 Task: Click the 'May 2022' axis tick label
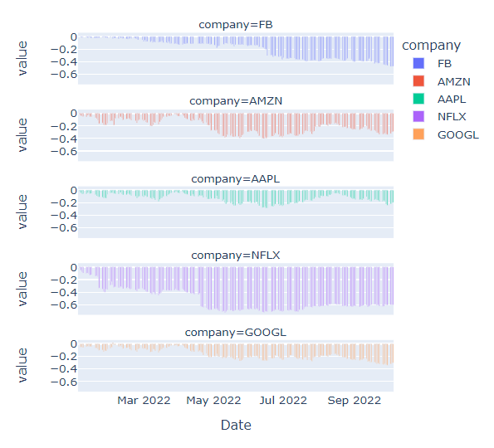(213, 401)
